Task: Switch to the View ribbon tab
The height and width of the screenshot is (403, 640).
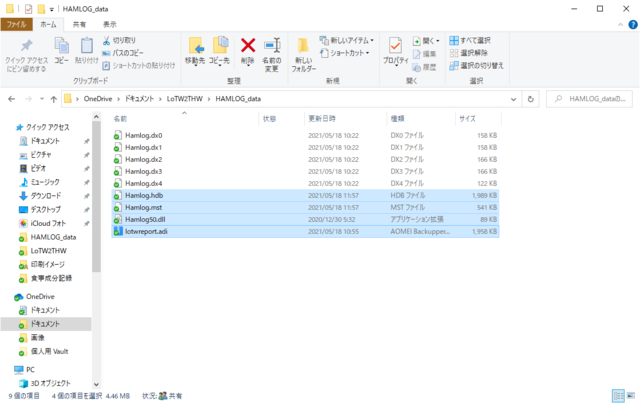Action: (x=109, y=24)
